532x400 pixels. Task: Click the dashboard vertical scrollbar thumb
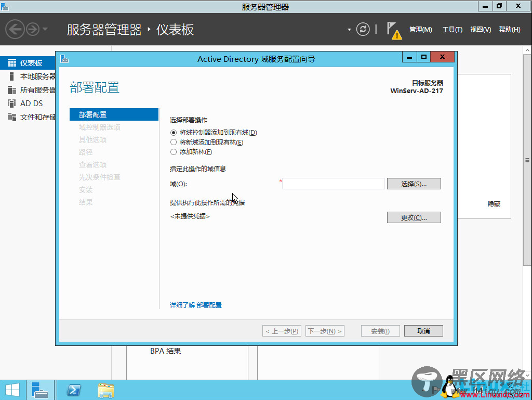pos(527,160)
